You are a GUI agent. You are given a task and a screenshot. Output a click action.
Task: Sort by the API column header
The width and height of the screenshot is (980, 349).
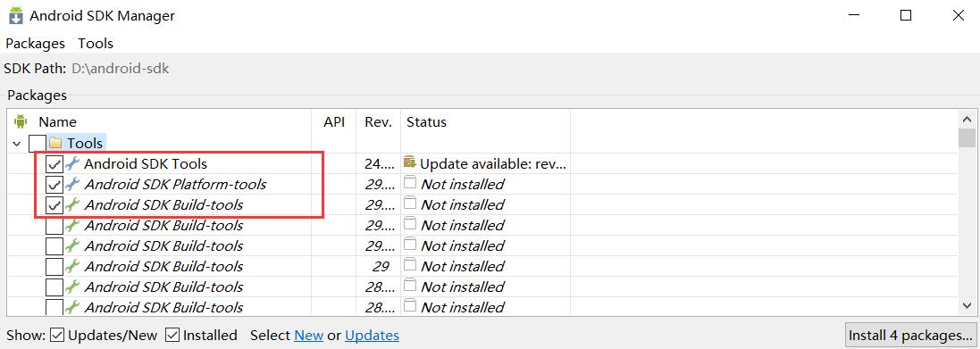click(x=334, y=121)
